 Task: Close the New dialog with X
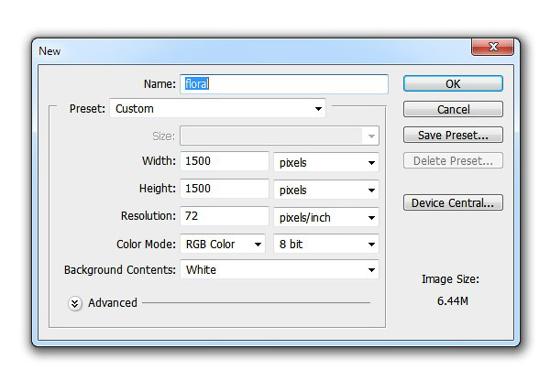(x=492, y=47)
